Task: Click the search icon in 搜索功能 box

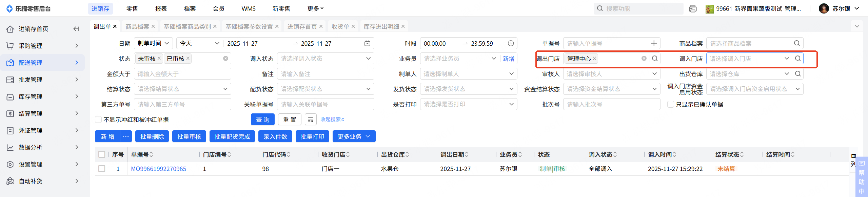Action: point(600,8)
